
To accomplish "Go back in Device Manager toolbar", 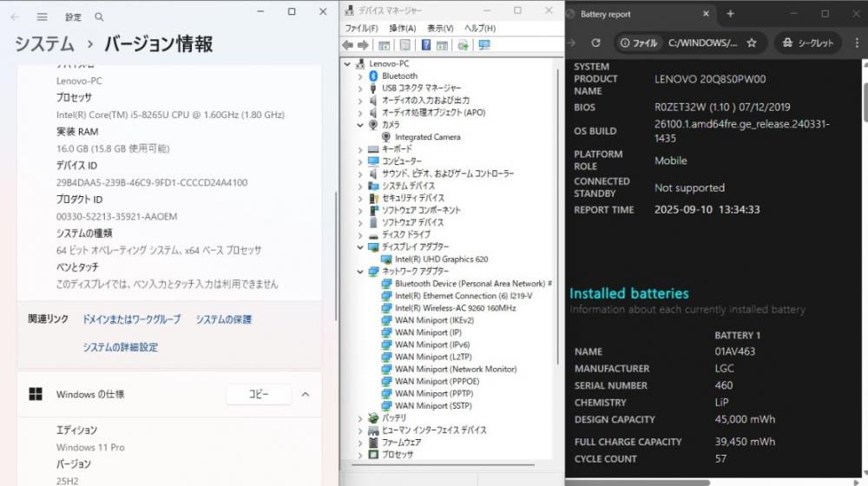I will [348, 45].
